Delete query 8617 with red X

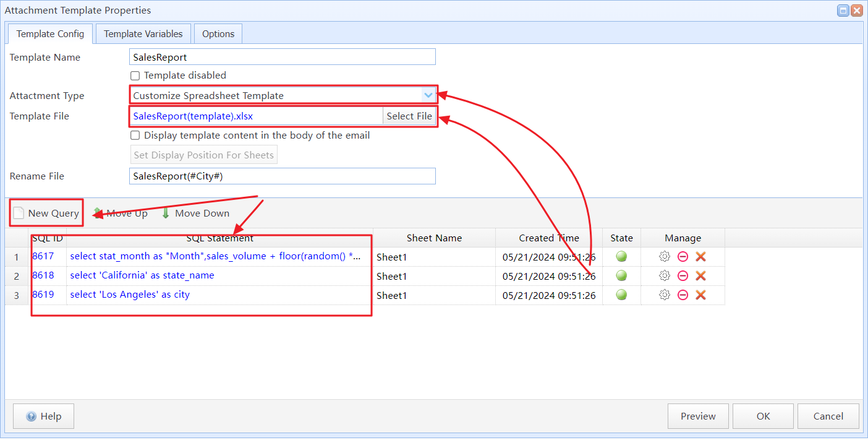(x=701, y=256)
